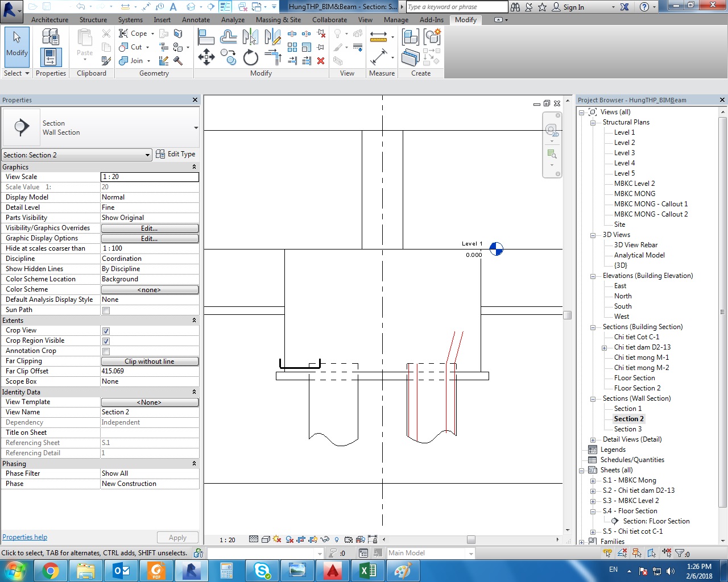Open the Massing & Site tab

(x=279, y=19)
